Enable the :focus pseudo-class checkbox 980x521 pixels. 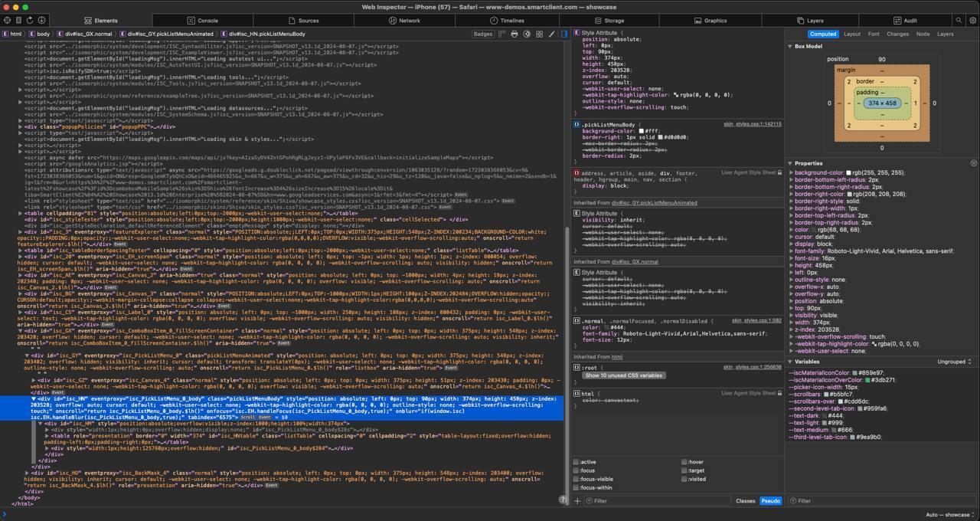click(x=577, y=470)
